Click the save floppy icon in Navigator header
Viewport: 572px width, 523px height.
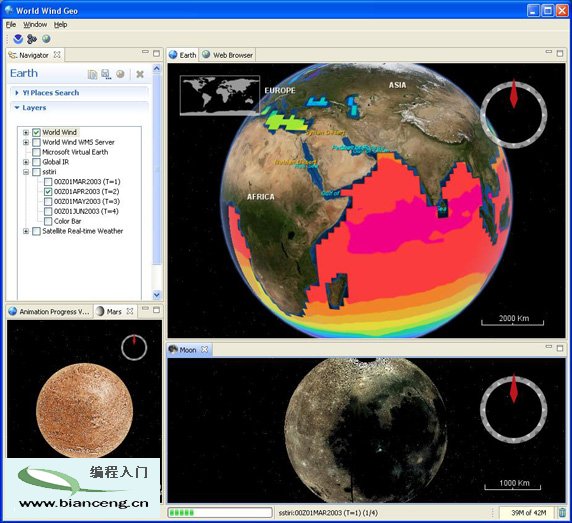[106, 74]
